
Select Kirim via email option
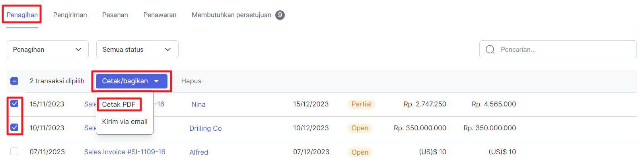[x=125, y=122]
